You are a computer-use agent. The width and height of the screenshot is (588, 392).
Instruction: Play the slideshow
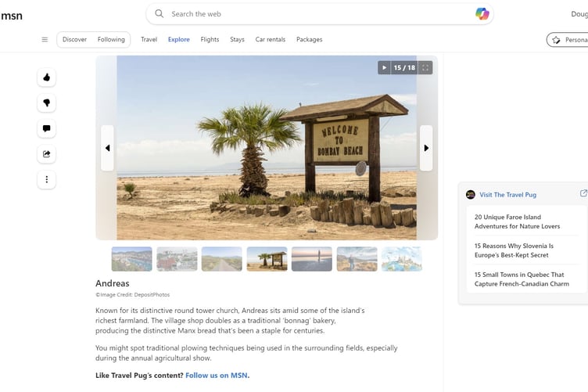click(x=384, y=67)
